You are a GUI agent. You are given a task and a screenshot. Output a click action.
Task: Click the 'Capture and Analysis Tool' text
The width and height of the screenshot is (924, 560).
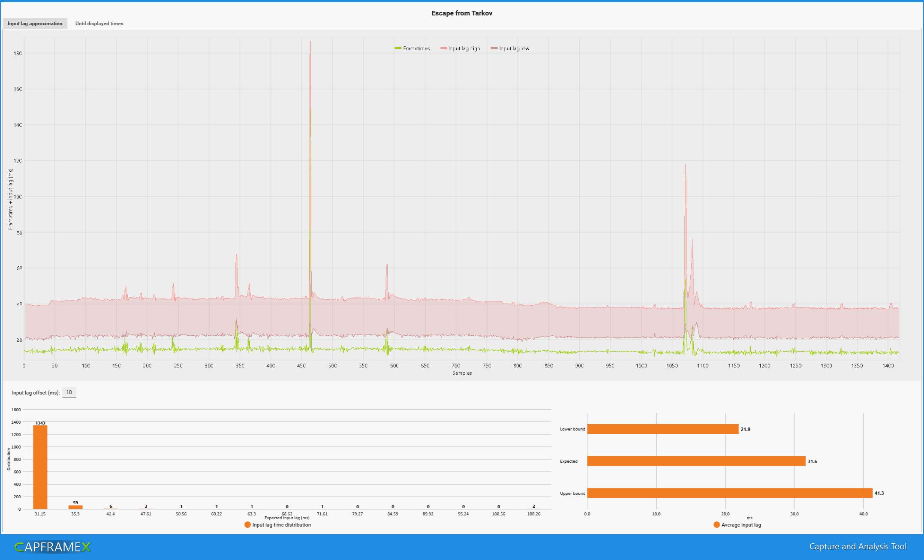(x=858, y=546)
